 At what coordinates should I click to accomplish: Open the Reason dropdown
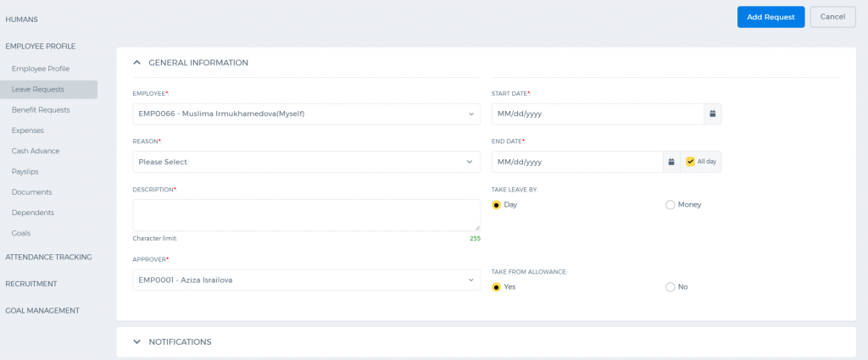pos(307,162)
